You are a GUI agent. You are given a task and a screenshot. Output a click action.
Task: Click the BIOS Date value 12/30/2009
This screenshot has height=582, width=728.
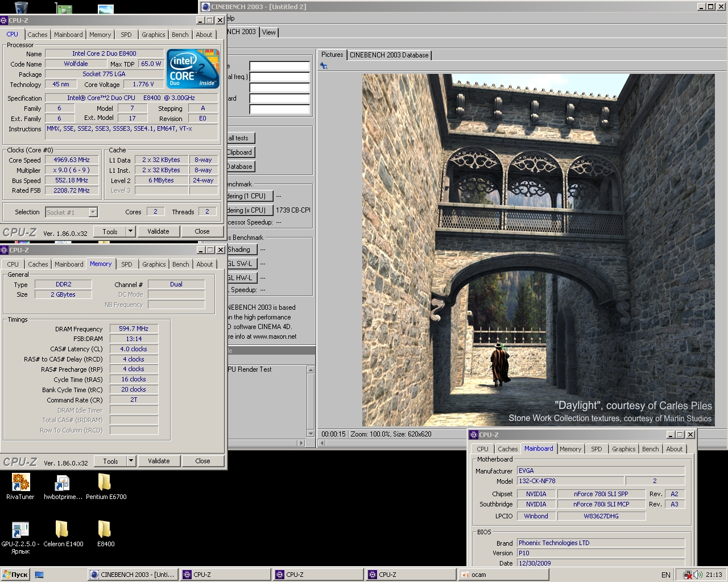pos(601,563)
